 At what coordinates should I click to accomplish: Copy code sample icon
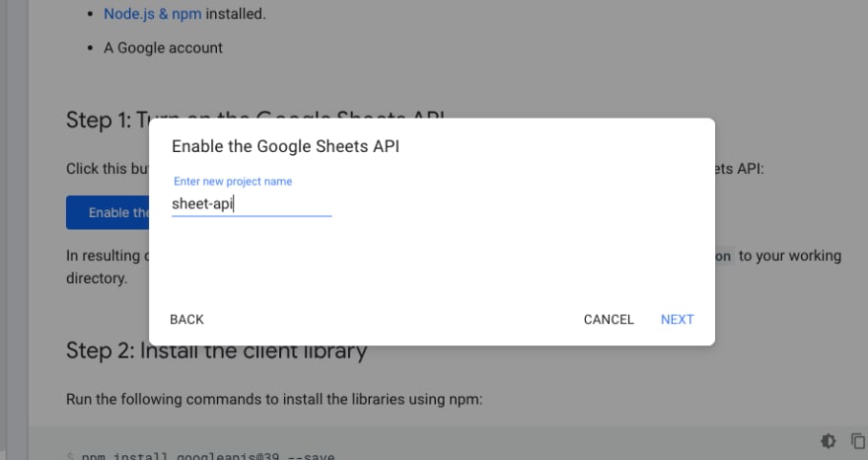tap(857, 441)
